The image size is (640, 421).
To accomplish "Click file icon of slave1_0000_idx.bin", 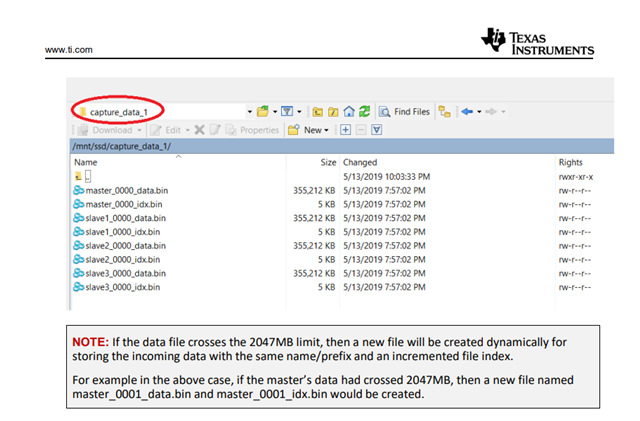I will pos(78,232).
